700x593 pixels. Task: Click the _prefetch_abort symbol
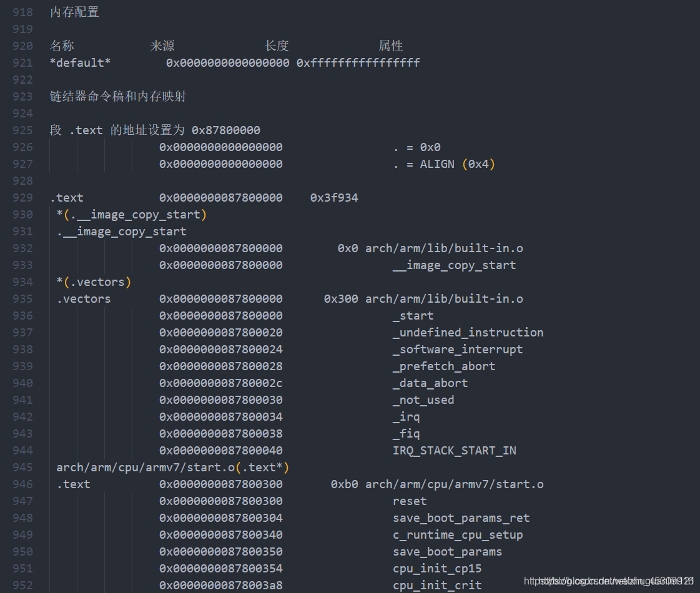pyautogui.click(x=444, y=367)
